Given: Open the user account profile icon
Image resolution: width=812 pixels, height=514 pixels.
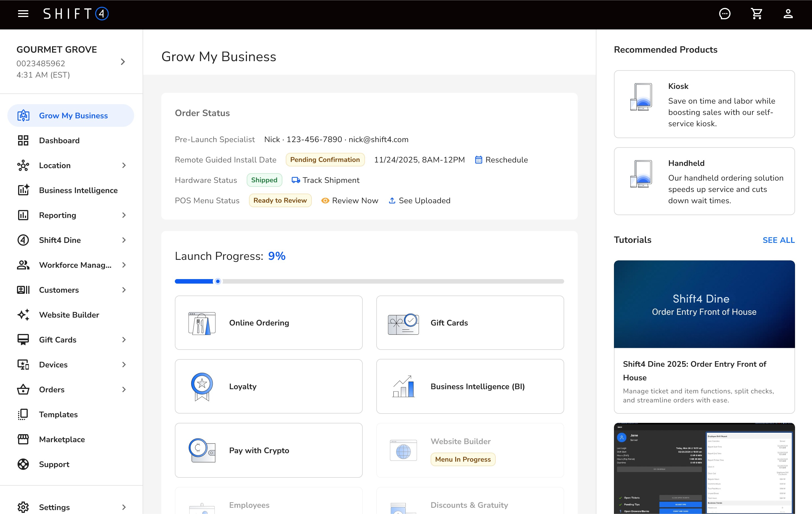Looking at the screenshot, I should [x=788, y=14].
